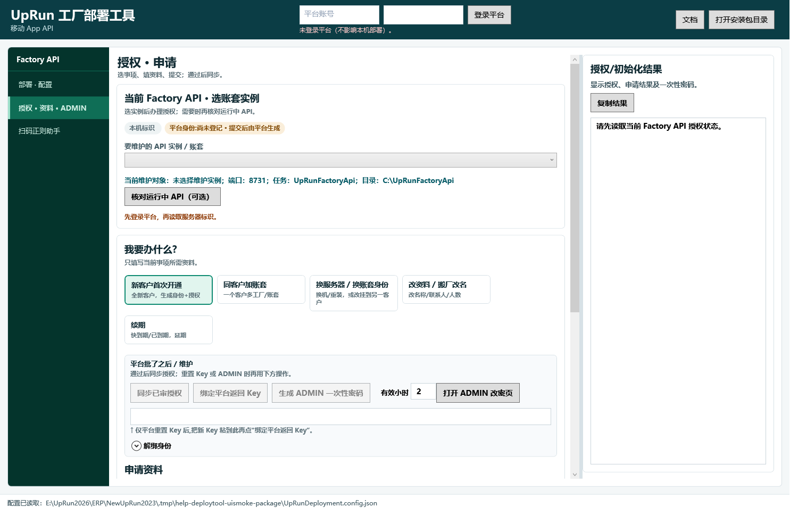Expand the 解绑身份 disclosure icon
Viewport: 798px width, 532px height.
(136, 446)
